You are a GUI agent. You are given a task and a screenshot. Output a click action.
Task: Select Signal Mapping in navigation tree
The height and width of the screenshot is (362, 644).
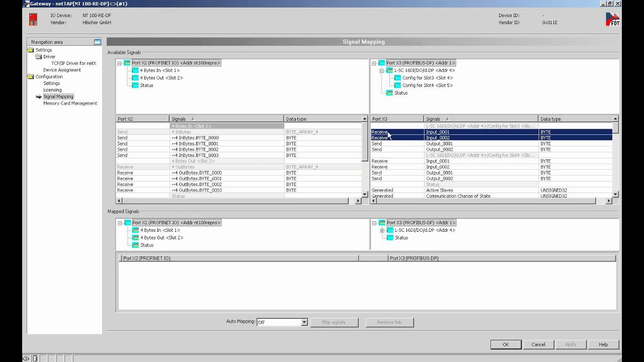[58, 97]
